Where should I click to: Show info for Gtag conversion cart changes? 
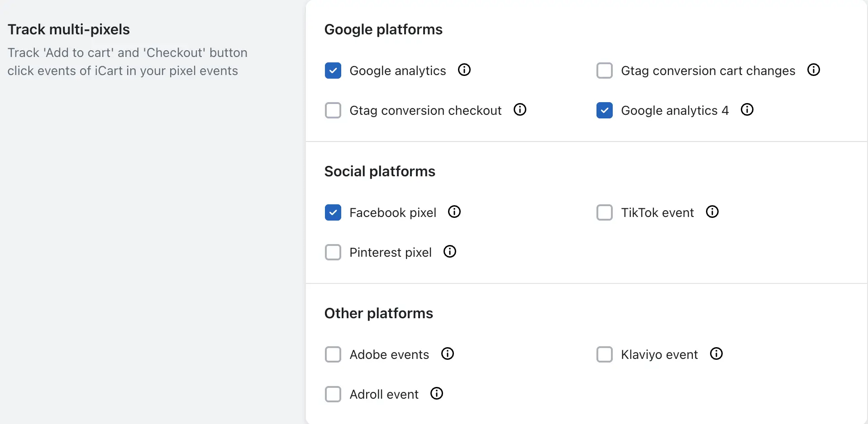tap(814, 70)
